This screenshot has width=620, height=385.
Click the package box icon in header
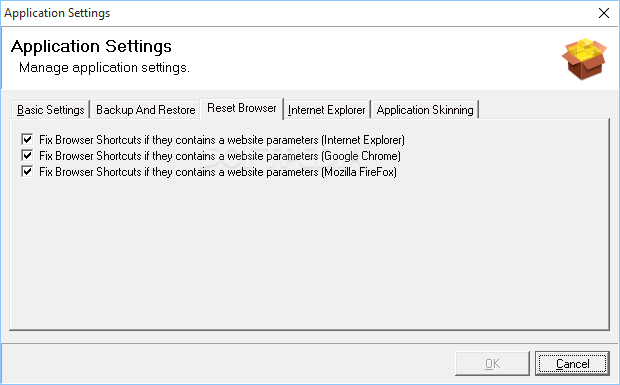584,59
